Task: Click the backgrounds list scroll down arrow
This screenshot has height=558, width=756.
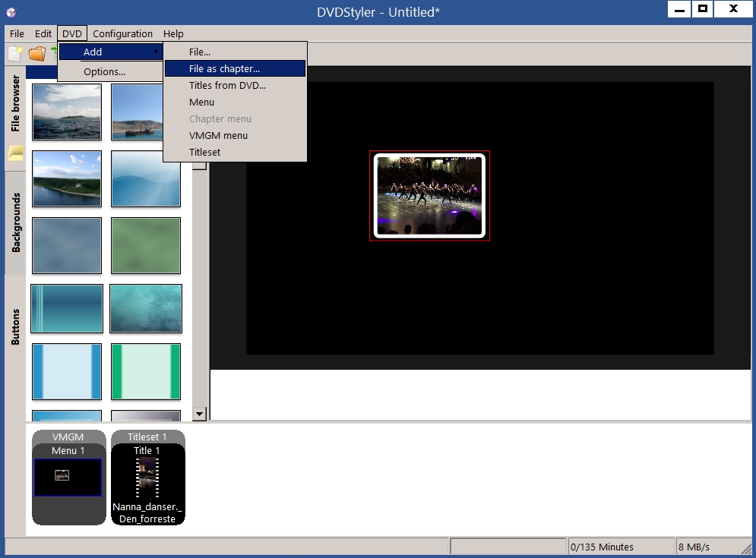Action: [199, 414]
